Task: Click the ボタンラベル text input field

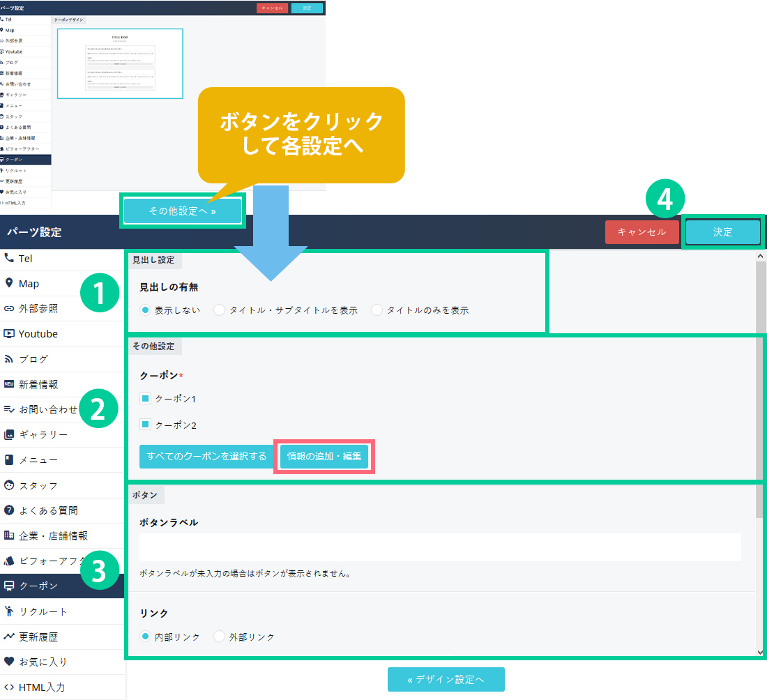Action: tap(440, 547)
